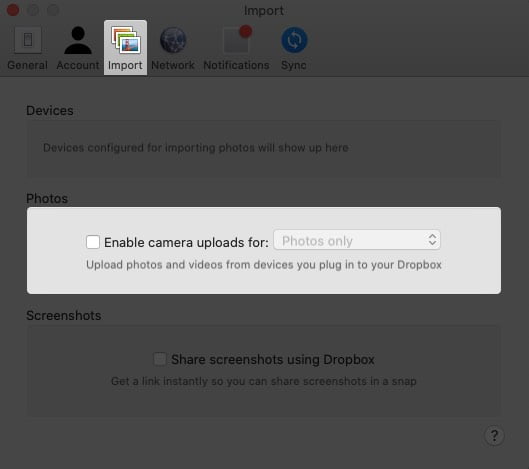Click the Share screenshots using Dropbox text
This screenshot has height=469, width=529.
(x=273, y=360)
